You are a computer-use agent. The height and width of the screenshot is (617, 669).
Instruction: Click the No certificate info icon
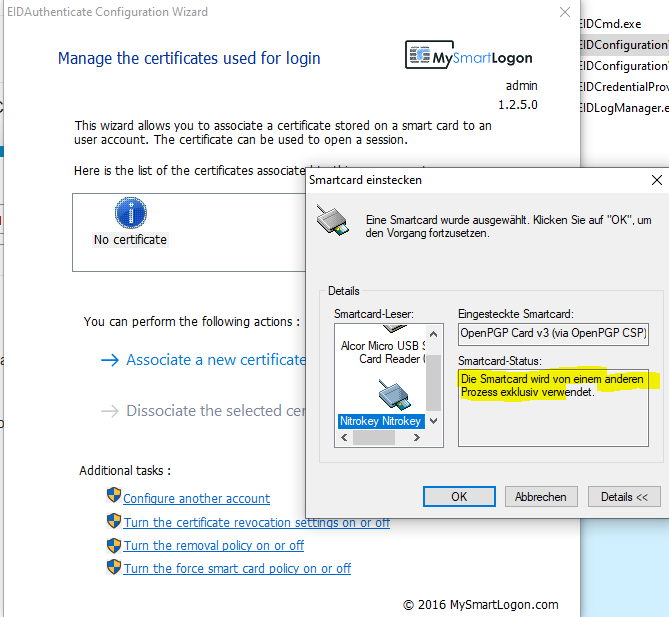point(131,212)
